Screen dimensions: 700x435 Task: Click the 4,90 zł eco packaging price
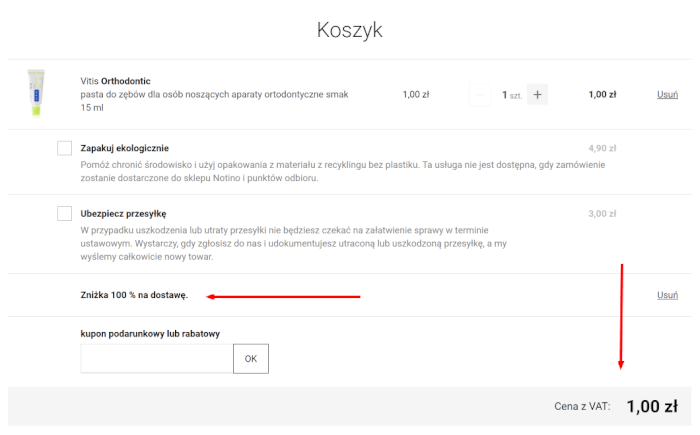602,148
